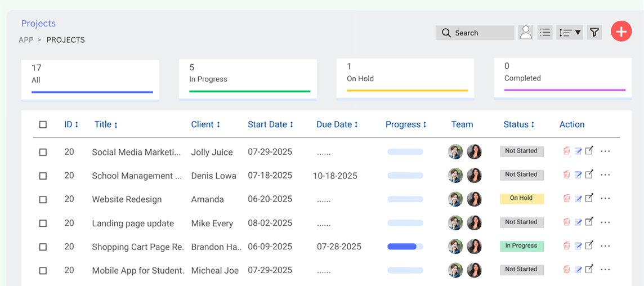Click the user profile icon
This screenshot has height=286, width=644.
click(x=526, y=33)
